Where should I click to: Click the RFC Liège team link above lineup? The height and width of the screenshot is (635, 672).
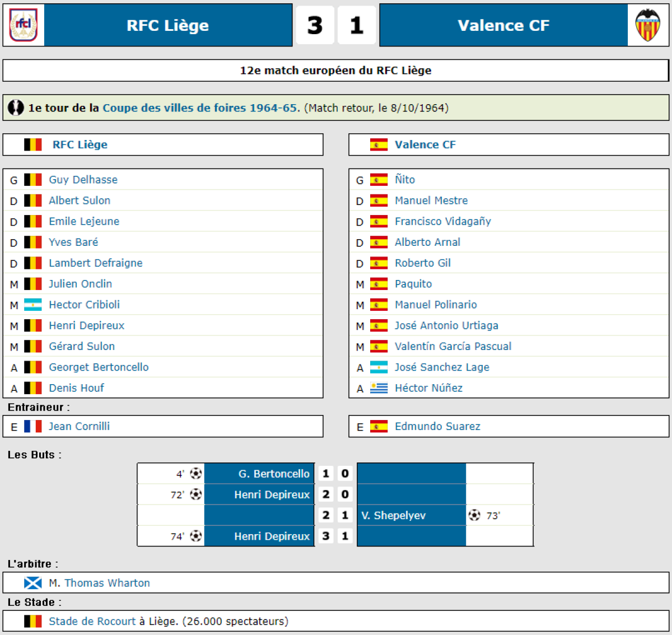click(x=80, y=144)
